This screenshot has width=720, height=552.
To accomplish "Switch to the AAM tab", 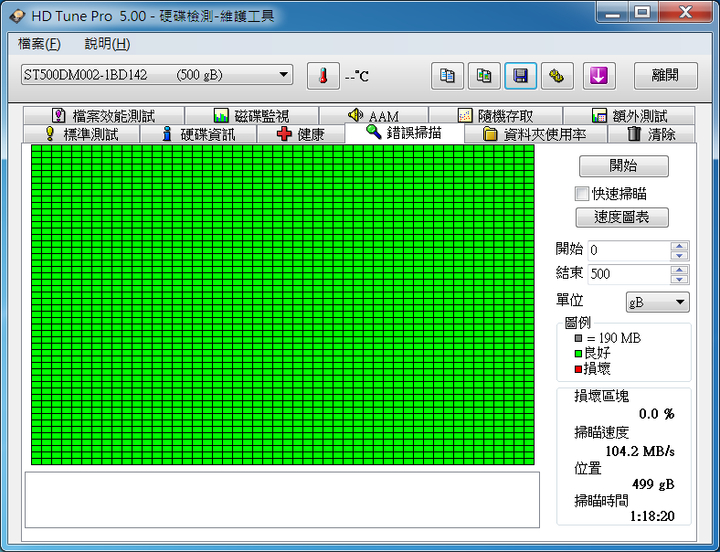I will pos(374,115).
